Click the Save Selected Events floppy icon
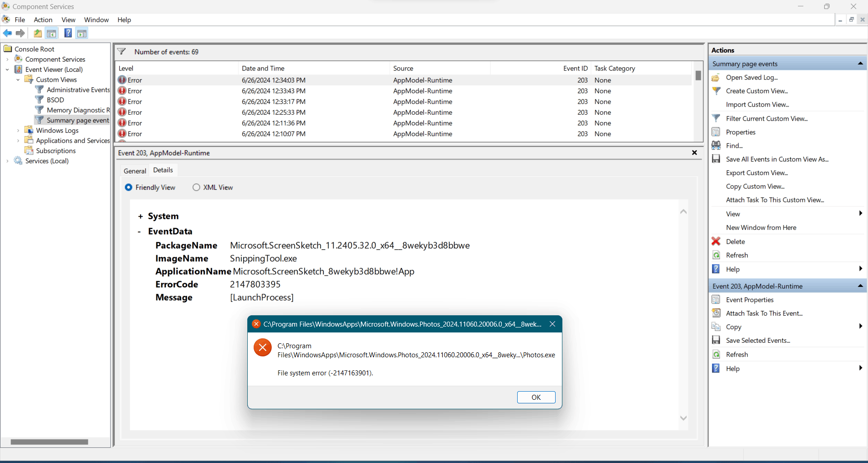 point(716,340)
